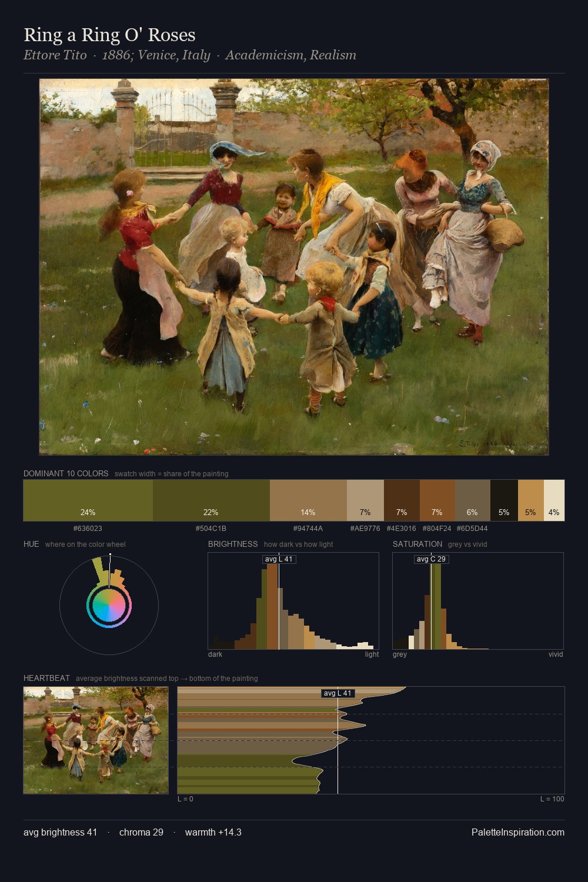Click the L = 100 axis label
Screen dimensions: 588x882
(552, 799)
